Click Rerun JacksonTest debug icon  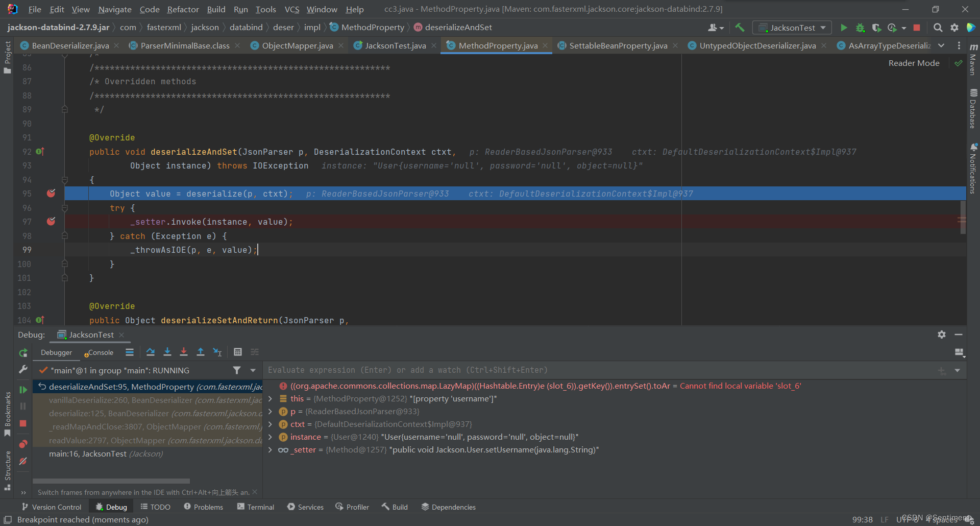pos(23,353)
